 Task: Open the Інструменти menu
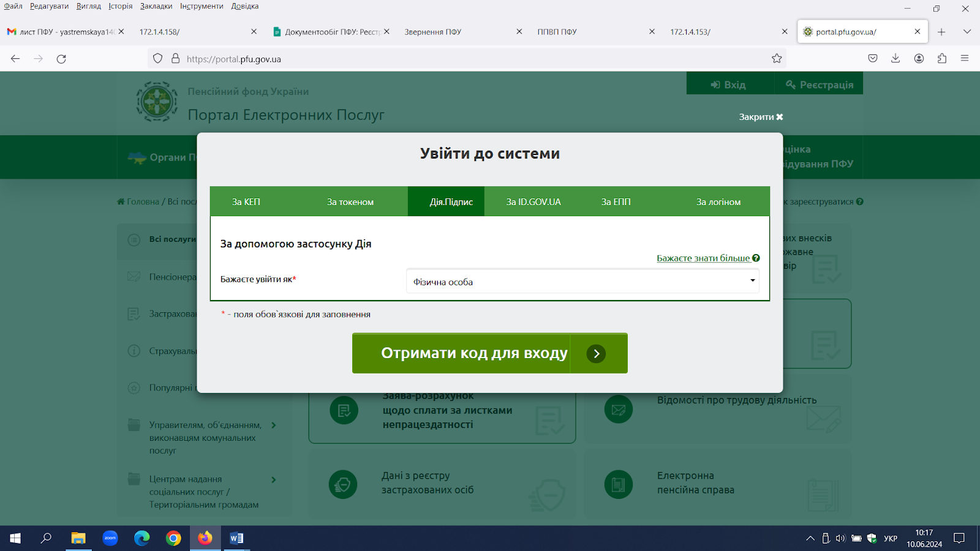click(x=202, y=6)
